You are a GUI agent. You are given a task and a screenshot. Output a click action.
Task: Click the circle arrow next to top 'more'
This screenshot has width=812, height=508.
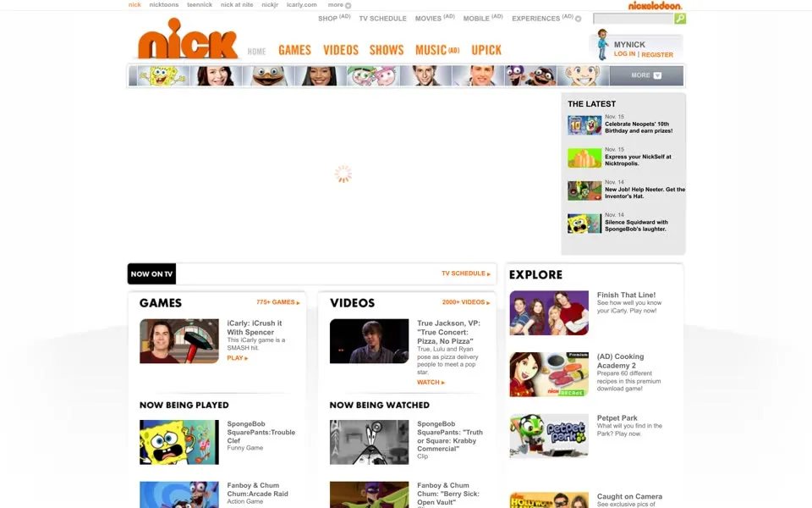pos(348,5)
